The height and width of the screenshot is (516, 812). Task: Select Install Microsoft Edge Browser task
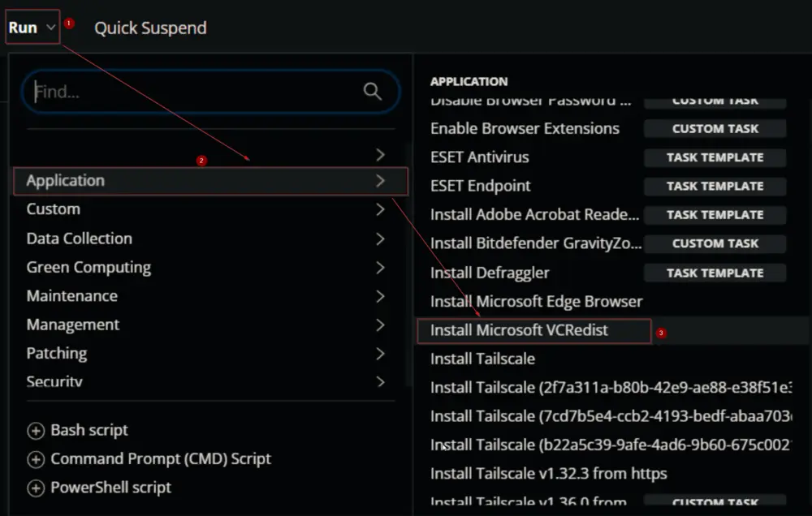click(537, 301)
